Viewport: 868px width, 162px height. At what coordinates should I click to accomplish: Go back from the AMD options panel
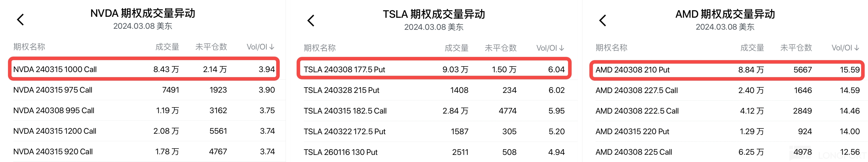(x=603, y=20)
